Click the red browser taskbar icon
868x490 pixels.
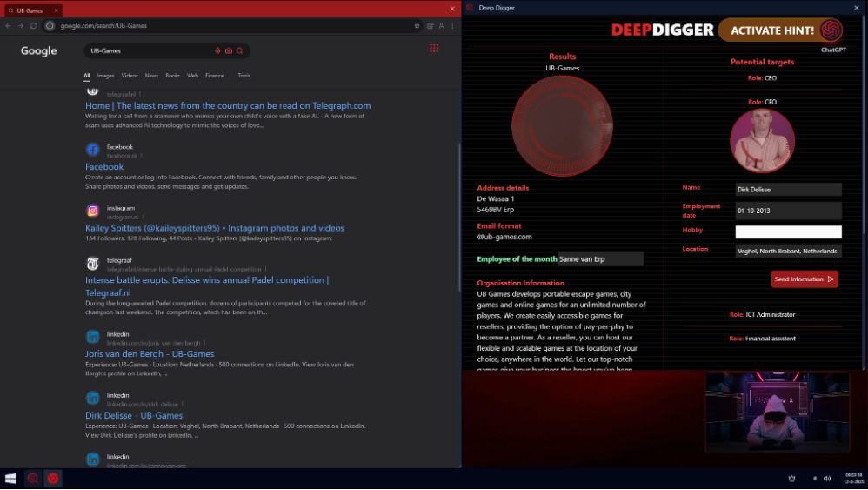(53, 479)
